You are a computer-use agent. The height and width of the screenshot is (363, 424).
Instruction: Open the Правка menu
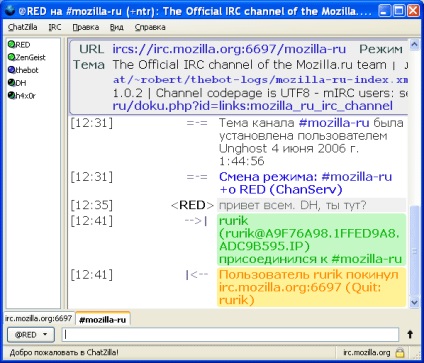(86, 27)
